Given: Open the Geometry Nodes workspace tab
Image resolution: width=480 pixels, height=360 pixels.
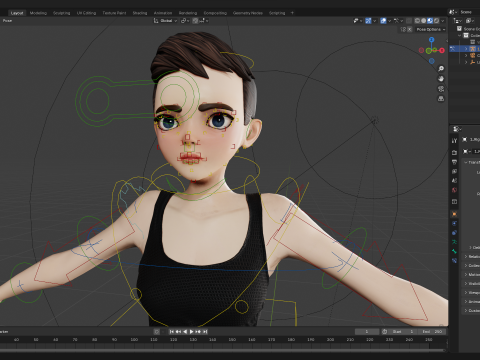Looking at the screenshot, I should [x=248, y=13].
